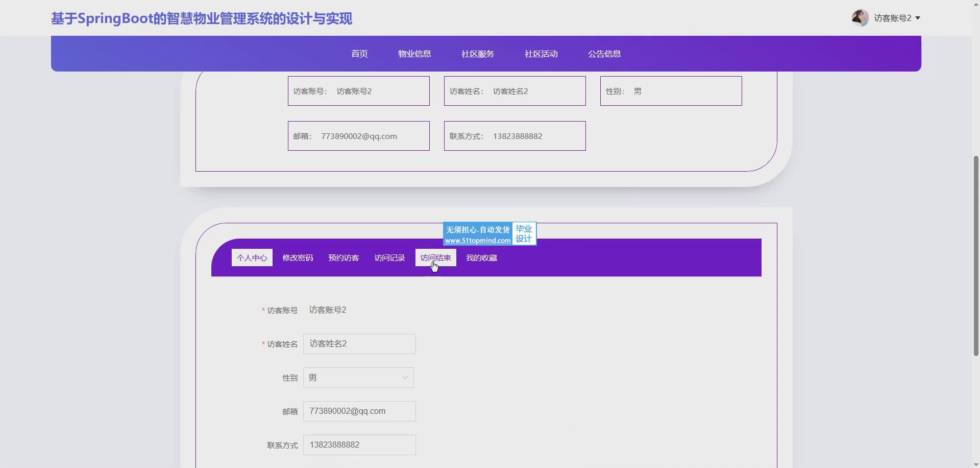Expand the 访客账号2 account dropdown arrow
The height and width of the screenshot is (468, 980).
tap(918, 18)
